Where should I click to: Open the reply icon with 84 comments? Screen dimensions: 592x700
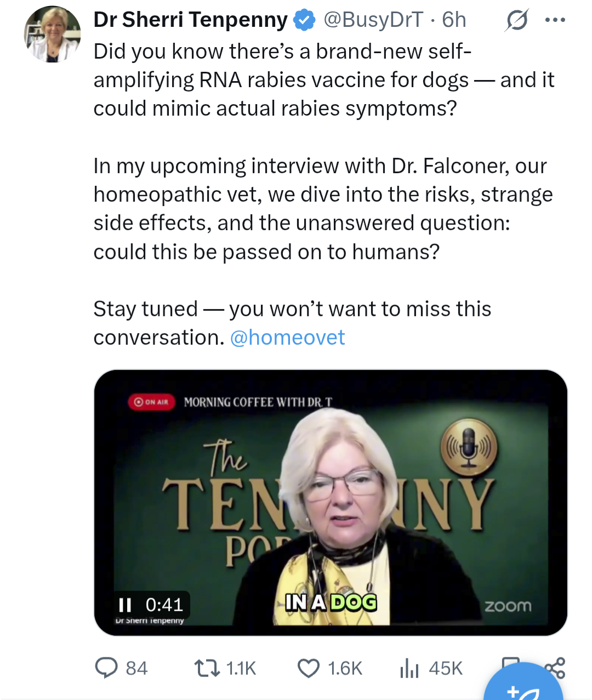[106, 668]
